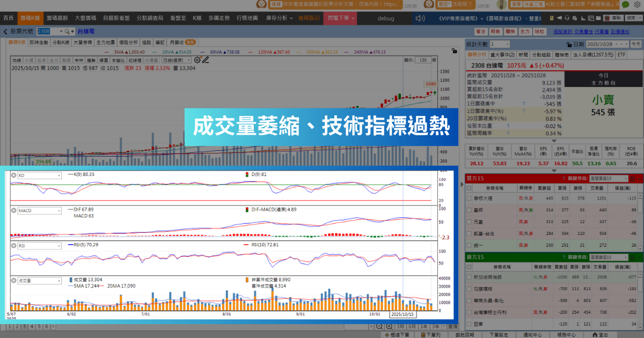Viewport: 644px width, 338px height.
Task: Check the 凱基-台北 broker checkbox
Action: [x=469, y=233]
